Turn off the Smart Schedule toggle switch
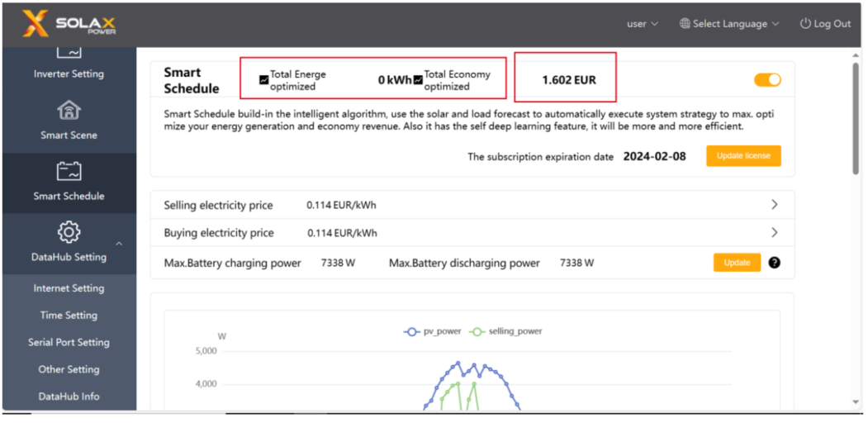Viewport: 868px width, 423px height. [767, 80]
